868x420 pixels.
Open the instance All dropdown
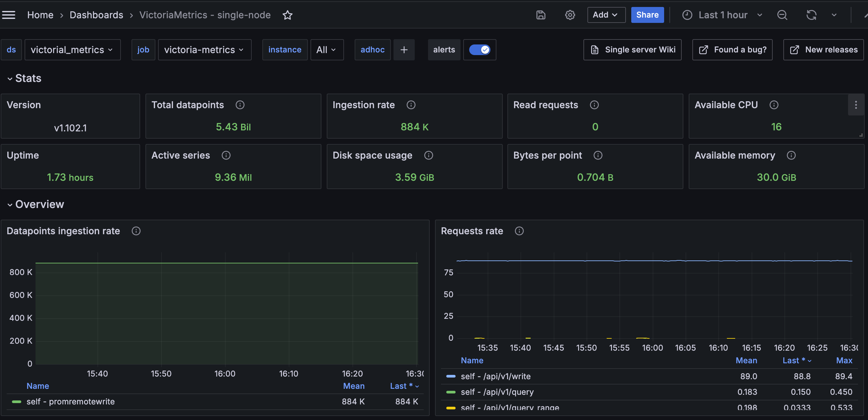(x=327, y=50)
